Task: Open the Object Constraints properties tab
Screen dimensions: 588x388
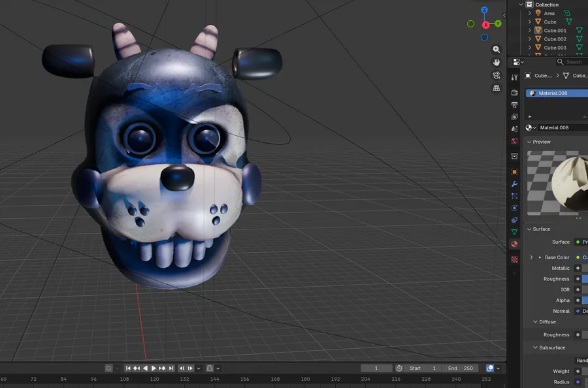Action: click(515, 219)
